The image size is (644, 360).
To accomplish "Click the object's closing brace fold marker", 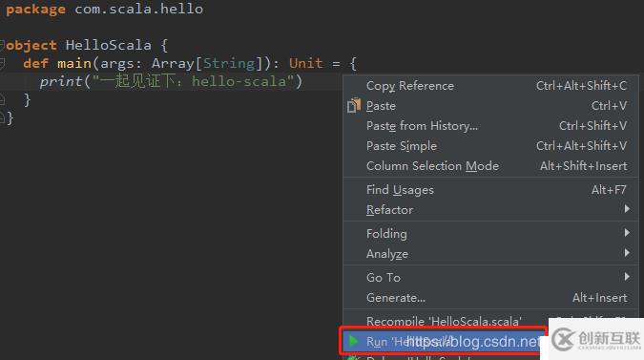I will coord(2,118).
